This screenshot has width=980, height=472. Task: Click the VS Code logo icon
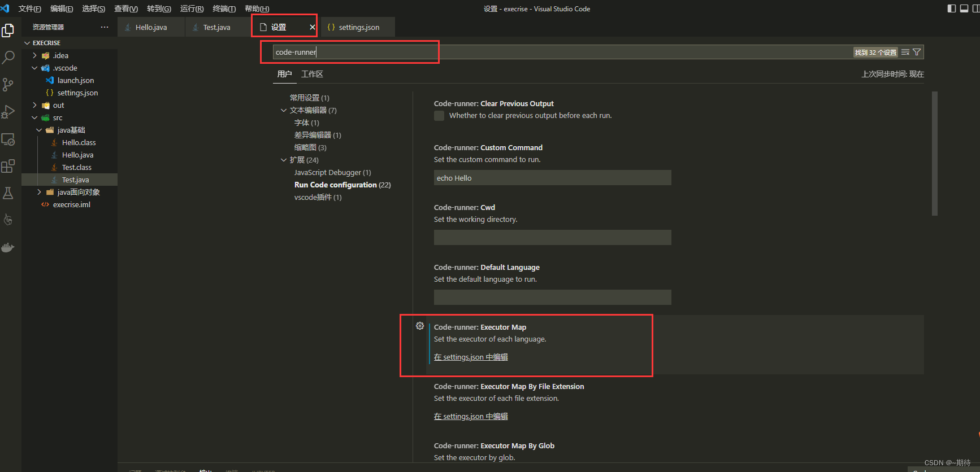coord(6,8)
